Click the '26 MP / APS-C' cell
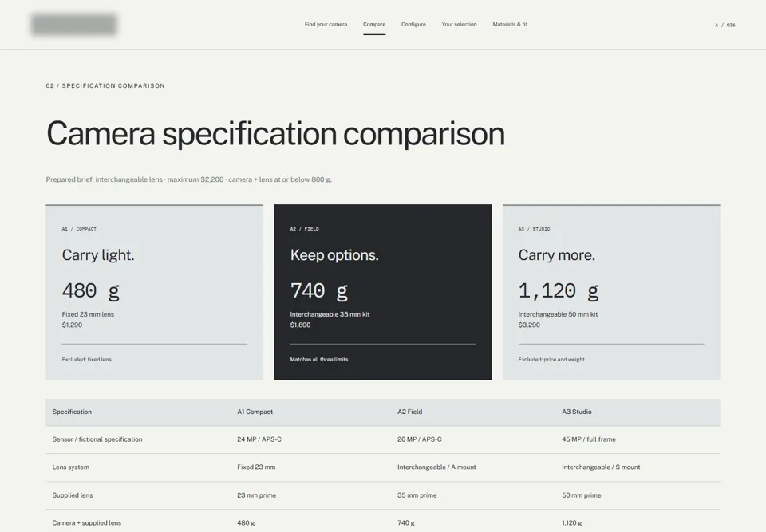This screenshot has width=766, height=532. click(420, 439)
